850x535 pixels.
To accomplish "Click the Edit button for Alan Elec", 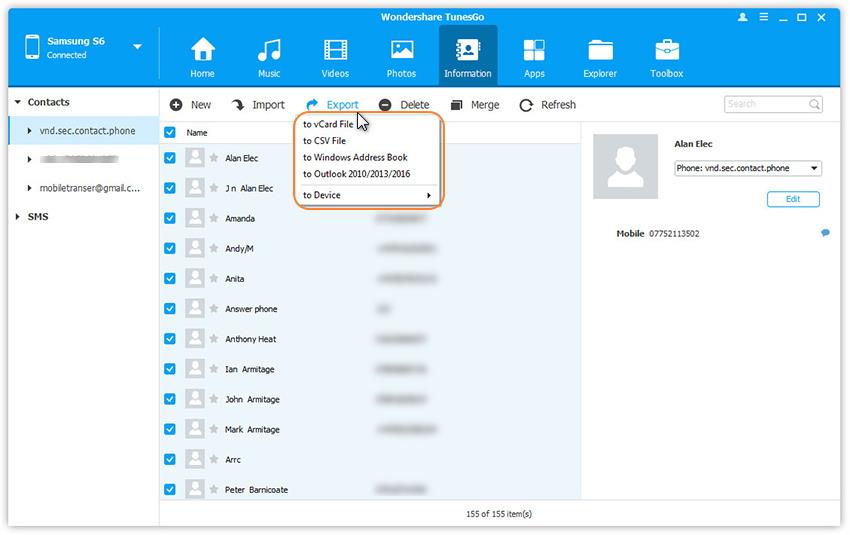I will click(x=792, y=199).
